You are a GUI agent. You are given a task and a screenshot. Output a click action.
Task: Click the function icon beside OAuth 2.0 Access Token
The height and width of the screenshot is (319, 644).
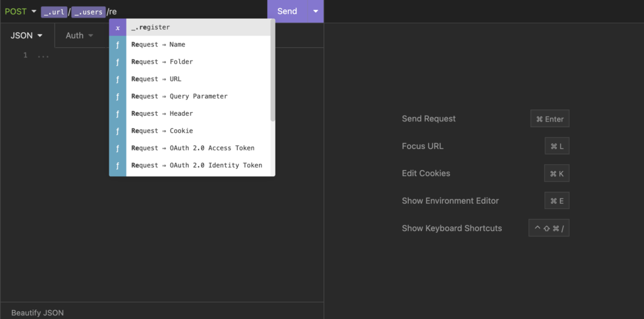point(118,148)
